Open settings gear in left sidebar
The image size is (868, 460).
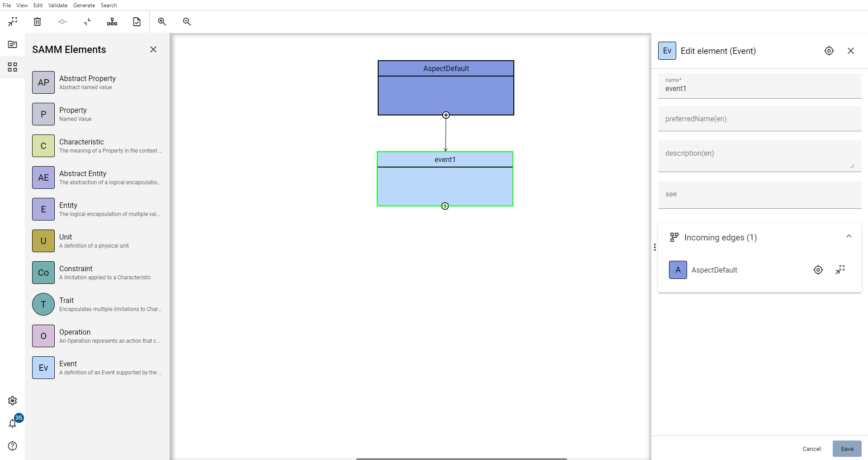click(x=13, y=401)
